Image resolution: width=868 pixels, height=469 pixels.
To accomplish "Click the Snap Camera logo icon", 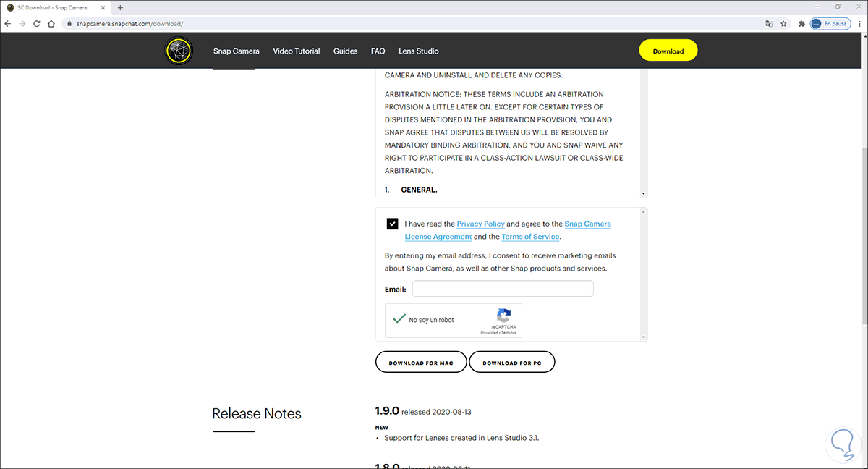I will (x=177, y=51).
